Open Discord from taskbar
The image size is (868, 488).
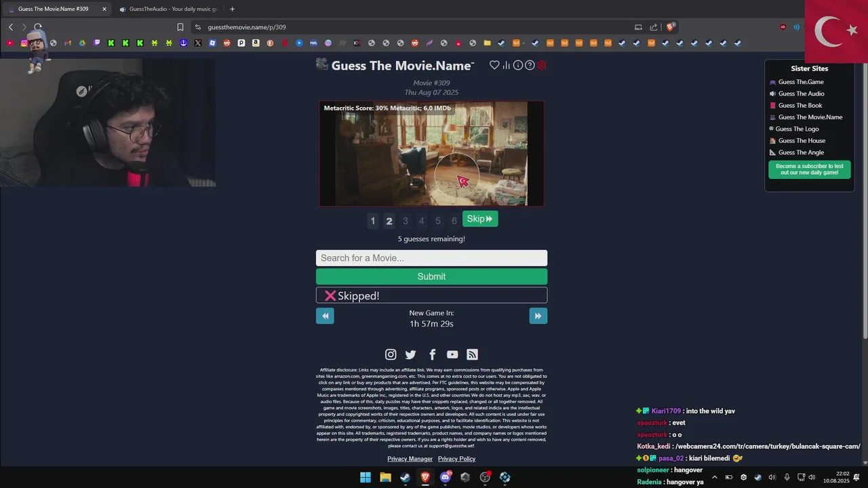pyautogui.click(x=446, y=477)
